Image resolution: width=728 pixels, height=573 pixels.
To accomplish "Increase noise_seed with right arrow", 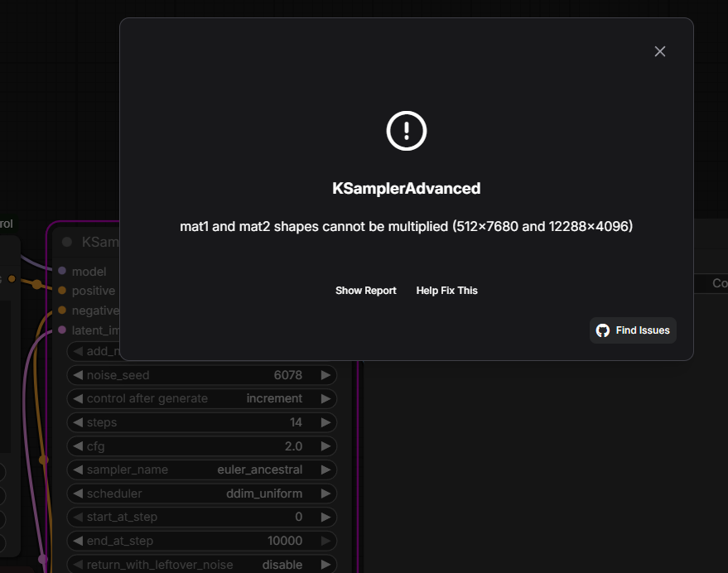I will (x=325, y=375).
